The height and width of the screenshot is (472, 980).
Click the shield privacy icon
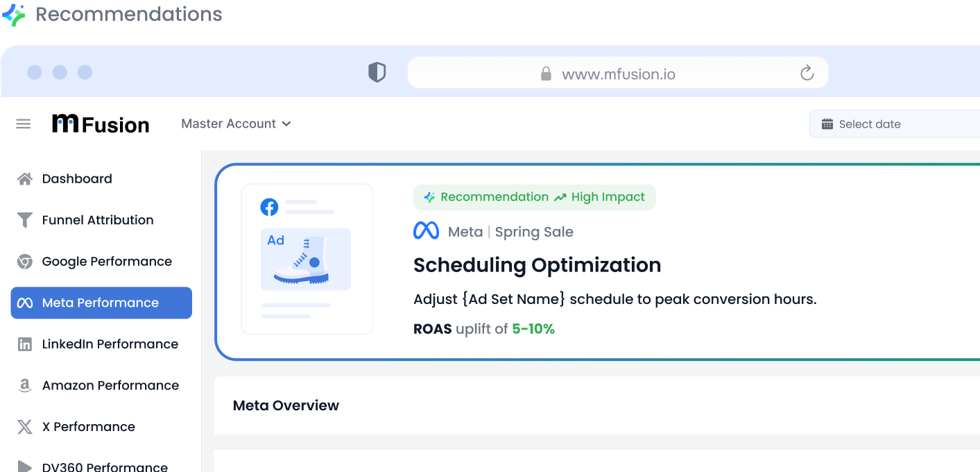(x=377, y=72)
